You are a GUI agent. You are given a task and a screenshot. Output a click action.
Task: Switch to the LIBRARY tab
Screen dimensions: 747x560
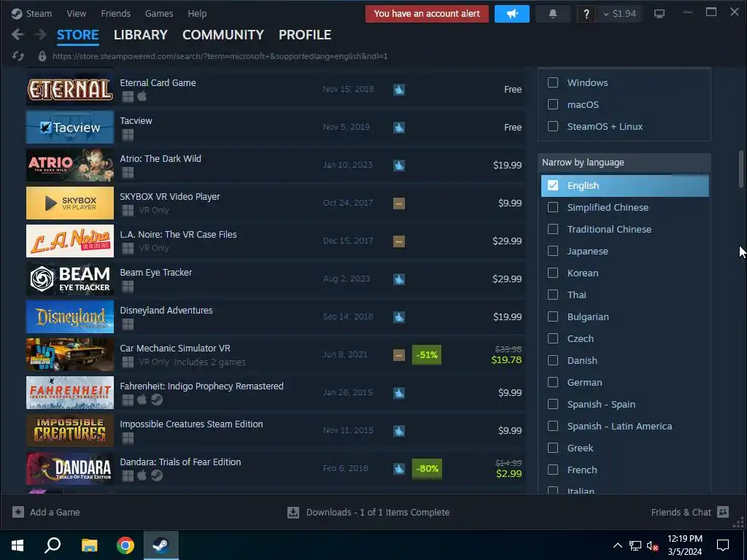(141, 35)
